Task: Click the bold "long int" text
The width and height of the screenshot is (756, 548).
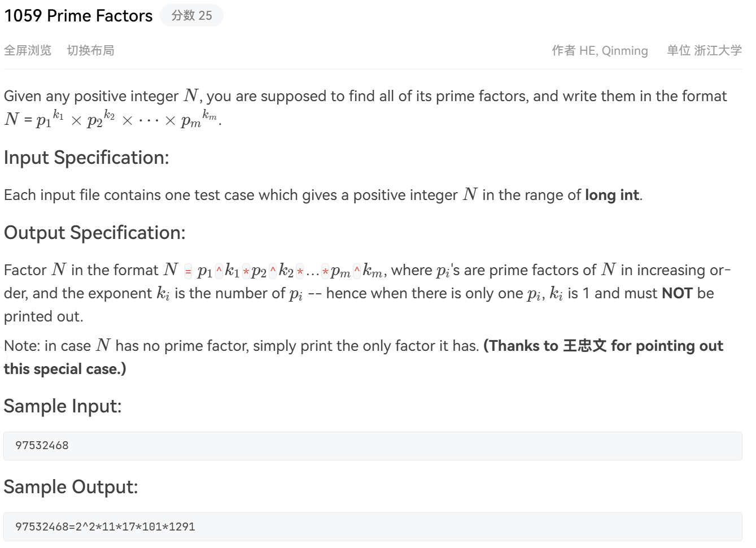Action: point(612,195)
